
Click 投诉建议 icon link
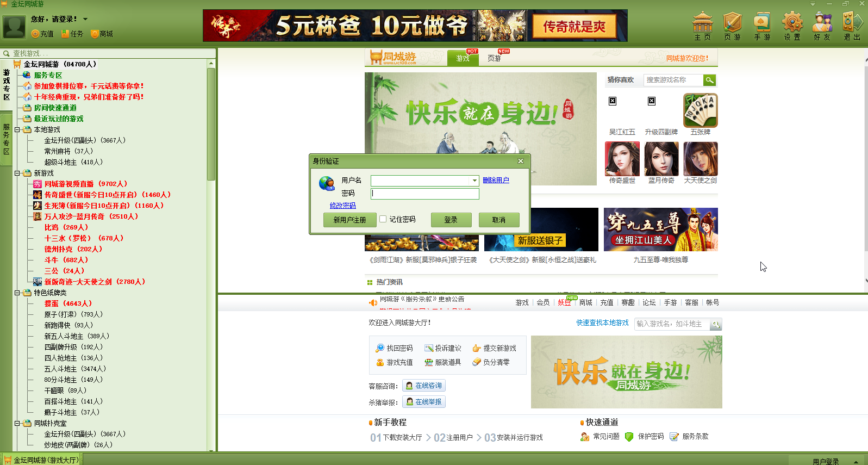pos(443,348)
